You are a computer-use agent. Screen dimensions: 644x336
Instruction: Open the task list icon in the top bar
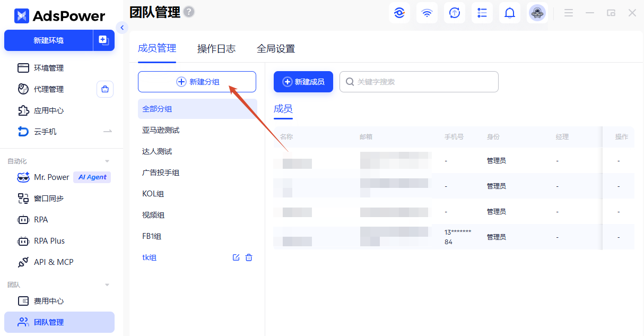click(x=482, y=13)
